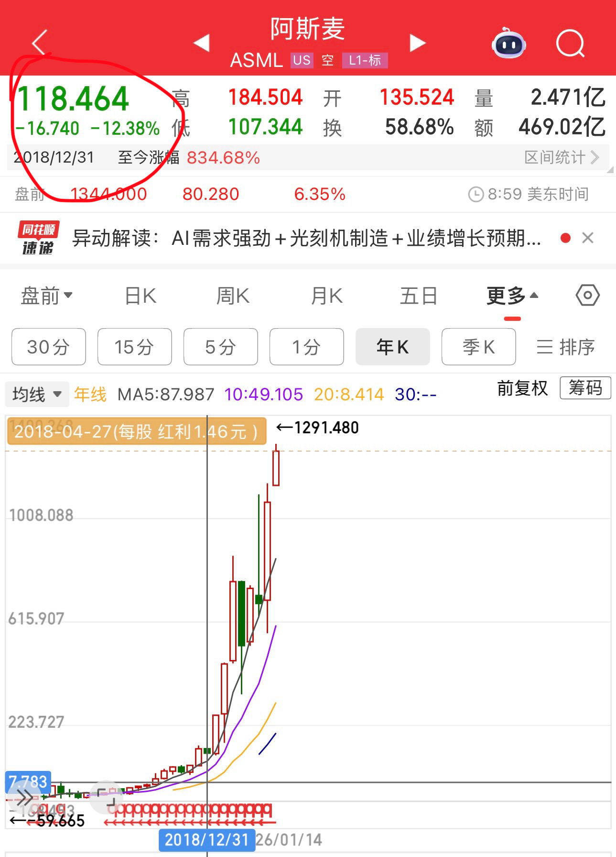
Task: Open the search magnifier
Action: (x=571, y=44)
